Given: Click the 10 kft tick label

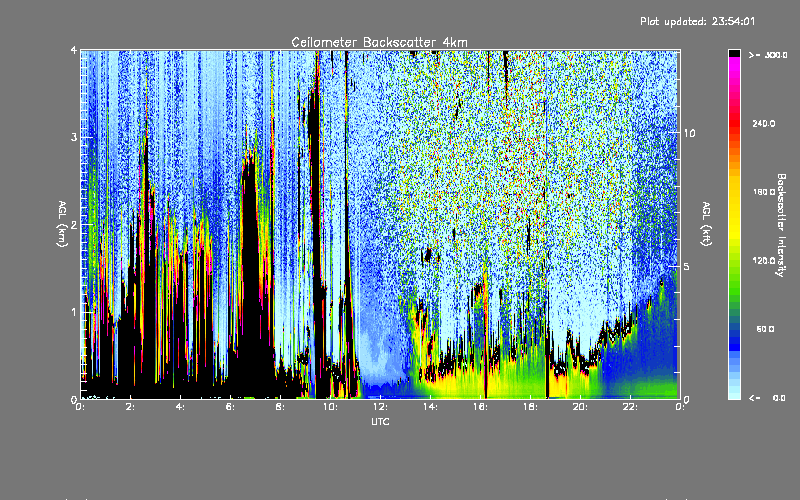Looking at the screenshot, I should coord(689,133).
